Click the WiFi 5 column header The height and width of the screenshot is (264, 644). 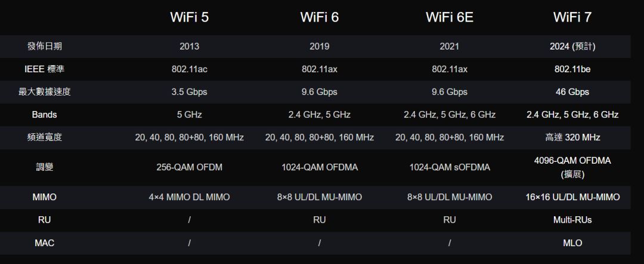tap(189, 17)
